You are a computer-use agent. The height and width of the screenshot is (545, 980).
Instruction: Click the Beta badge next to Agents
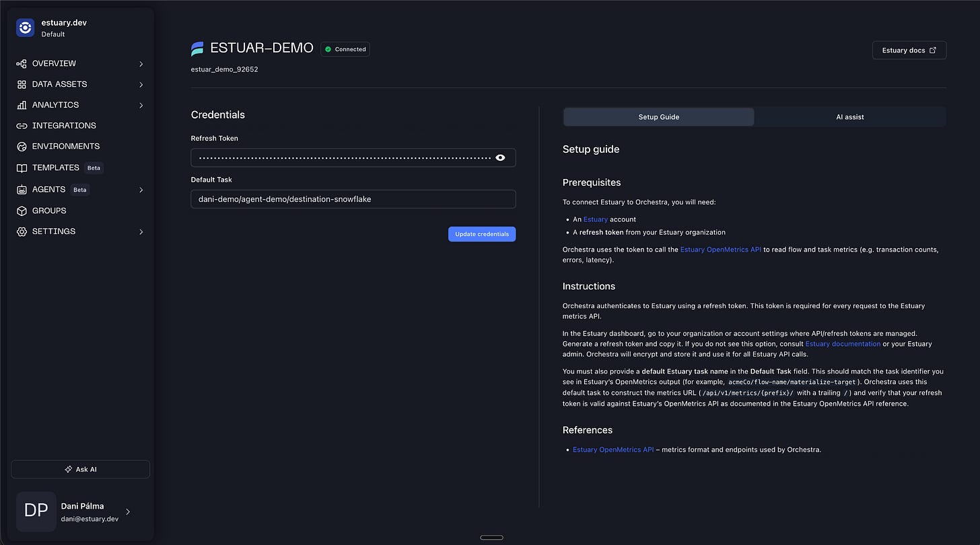tap(80, 190)
